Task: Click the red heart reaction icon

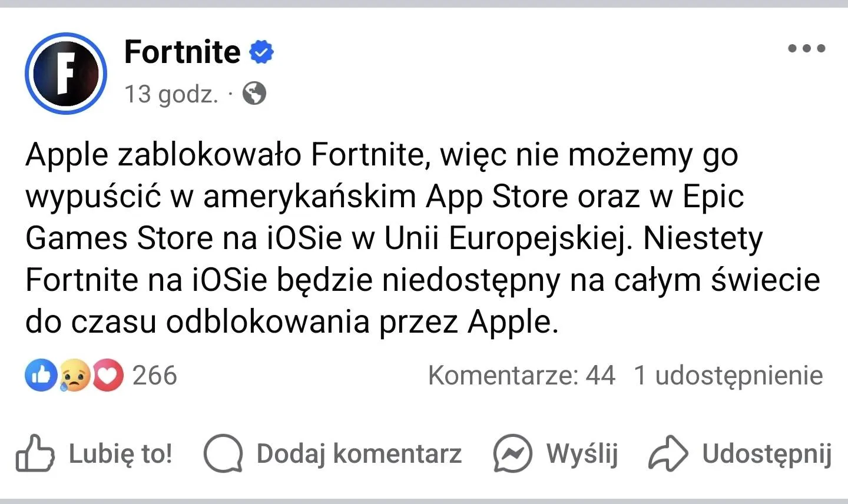Action: point(107,375)
